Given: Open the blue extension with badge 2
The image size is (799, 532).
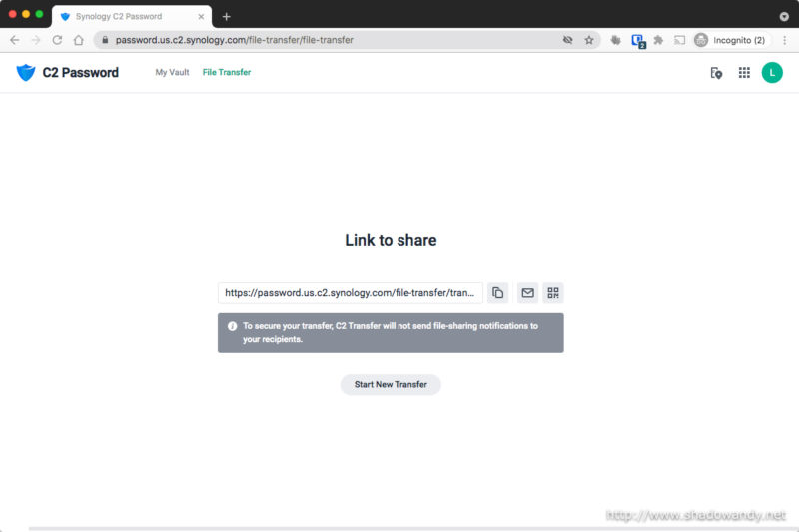Looking at the screenshot, I should (638, 41).
